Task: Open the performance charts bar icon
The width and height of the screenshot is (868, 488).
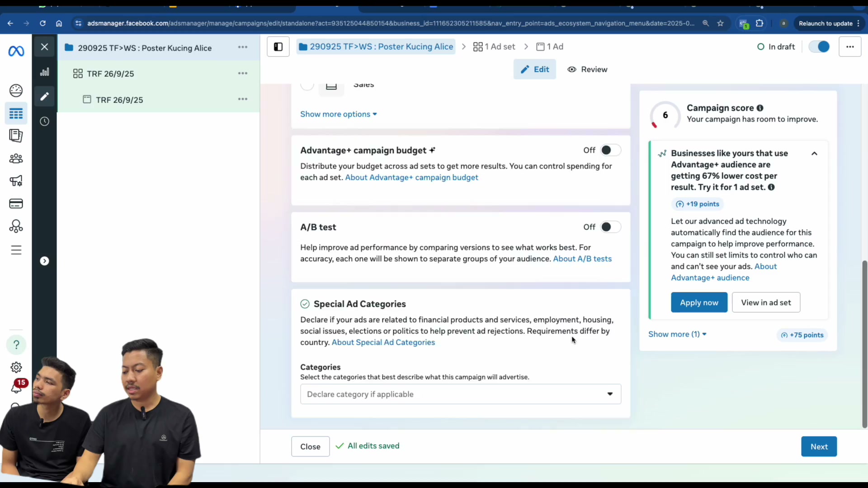Action: 44,72
